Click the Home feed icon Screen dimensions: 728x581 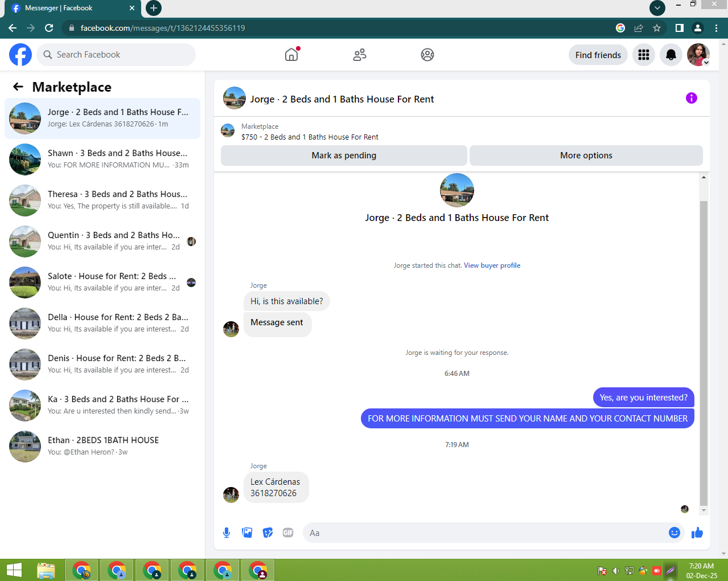tap(291, 55)
